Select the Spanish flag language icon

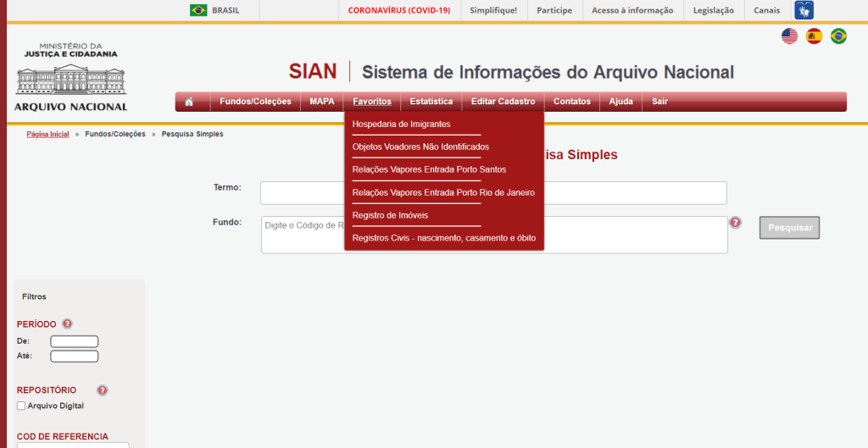pos(814,36)
